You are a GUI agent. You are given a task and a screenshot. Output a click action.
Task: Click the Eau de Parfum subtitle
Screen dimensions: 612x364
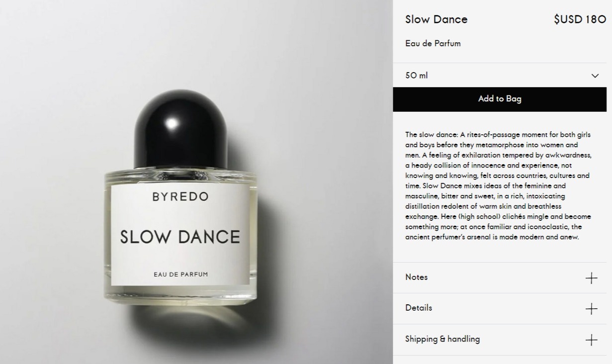[433, 43]
